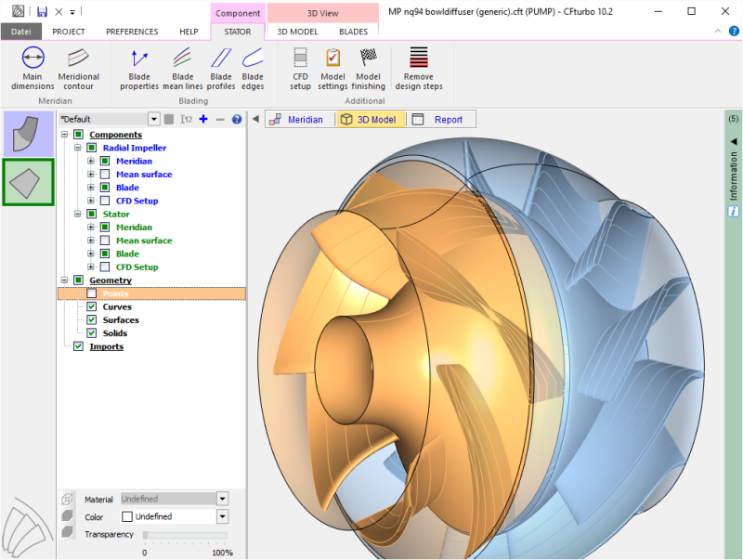Collapse the model tree panel arrow
This screenshot has width=743, height=560.
coord(256,119)
